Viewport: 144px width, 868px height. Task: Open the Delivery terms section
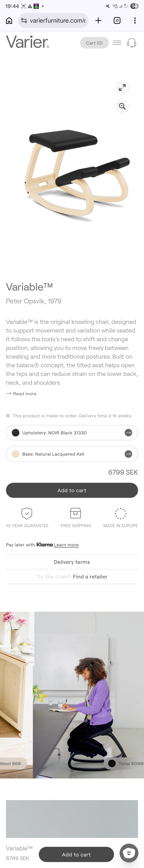coord(72,562)
